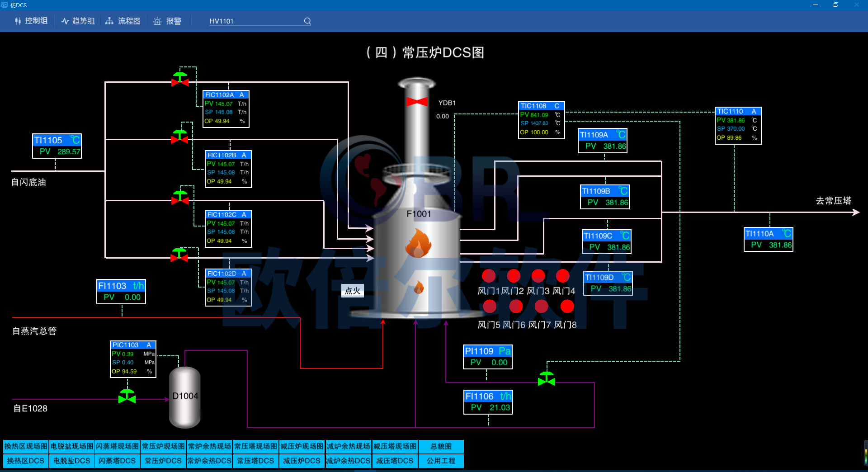Screen dimensions: 868x472
Task: Switch to 减压塔现场图 tab
Action: pyautogui.click(x=395, y=446)
